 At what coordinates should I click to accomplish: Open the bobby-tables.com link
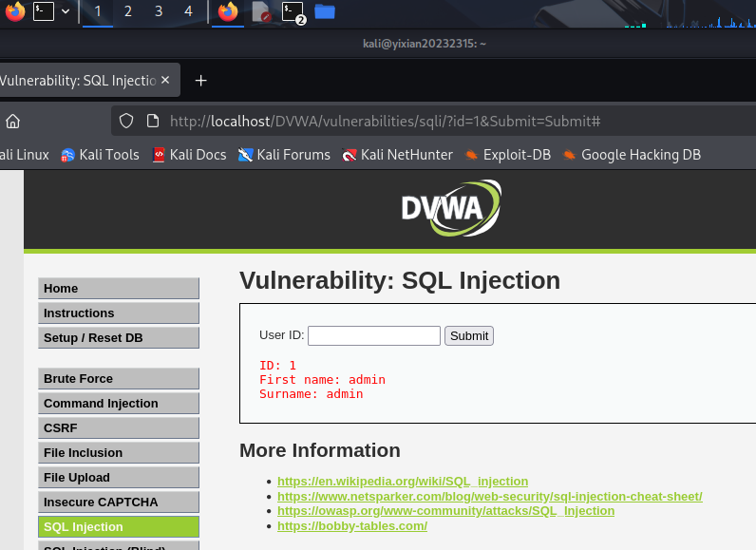(x=352, y=526)
